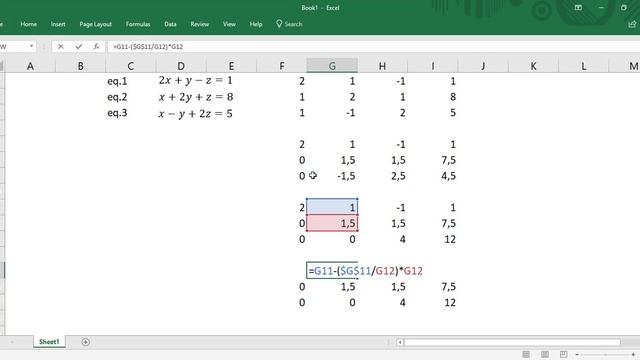The image size is (640, 360).
Task: Open the View ribbon tab
Action: [x=229, y=24]
